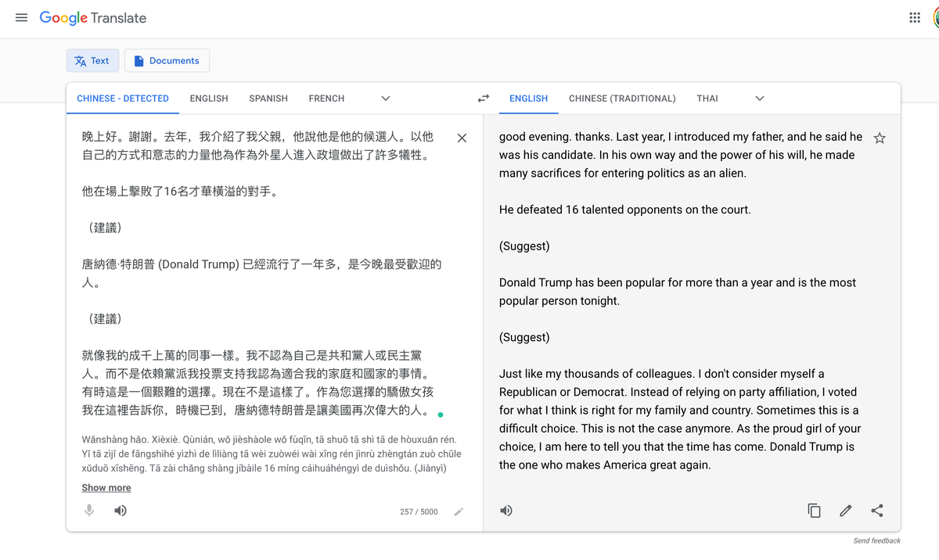Switch to Documents translation mode
Screen dimensions: 939x560
pyautogui.click(x=167, y=60)
